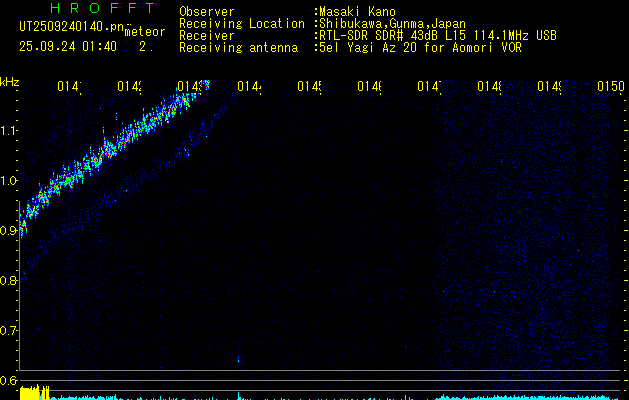
Task: Click the 0.8 kHz axis label
Action: (8, 280)
